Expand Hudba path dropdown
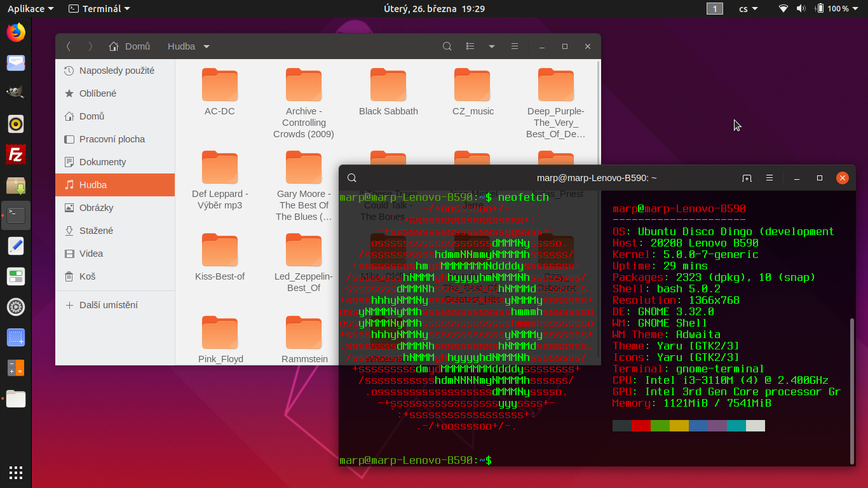 (x=207, y=46)
